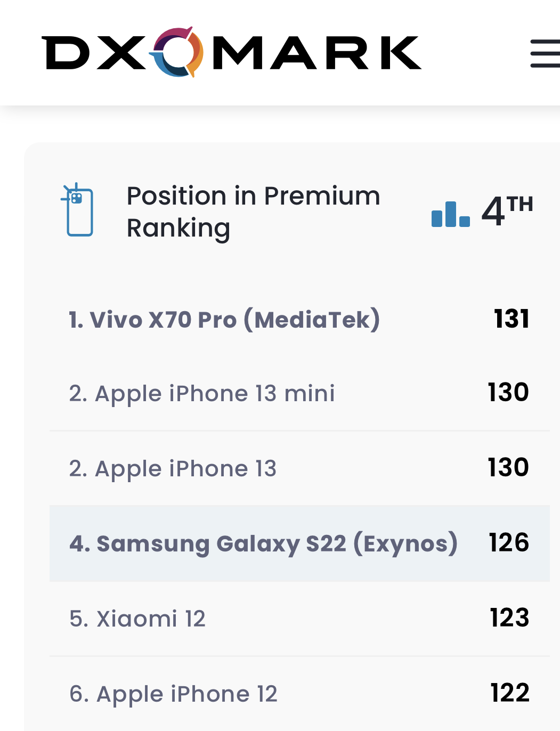Select the 4TH rank position label
The height and width of the screenshot is (731, 560).
point(506,211)
